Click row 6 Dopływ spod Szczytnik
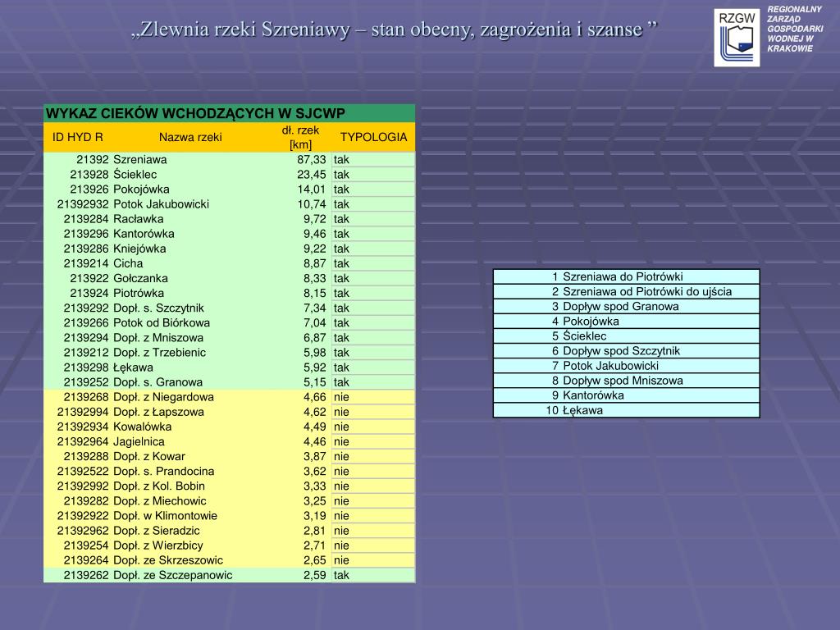The height and width of the screenshot is (630, 840). click(x=626, y=351)
